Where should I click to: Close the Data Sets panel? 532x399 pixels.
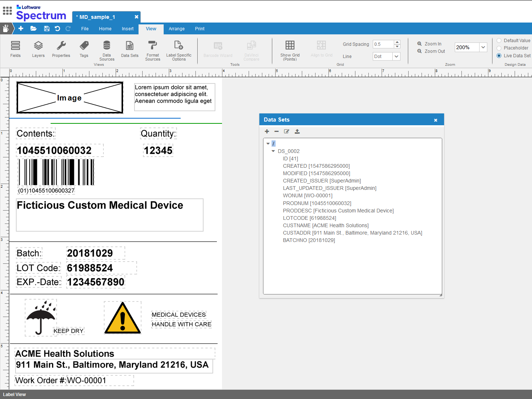[x=436, y=120]
